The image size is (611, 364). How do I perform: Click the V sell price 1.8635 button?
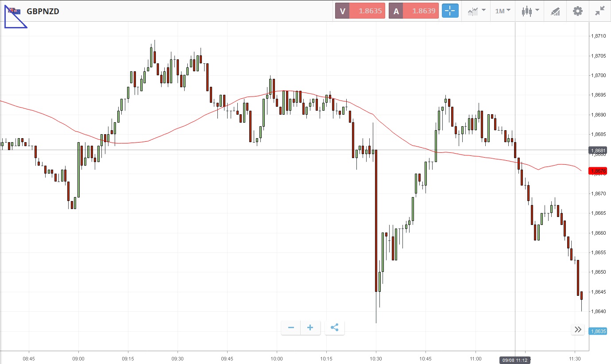[x=360, y=11]
